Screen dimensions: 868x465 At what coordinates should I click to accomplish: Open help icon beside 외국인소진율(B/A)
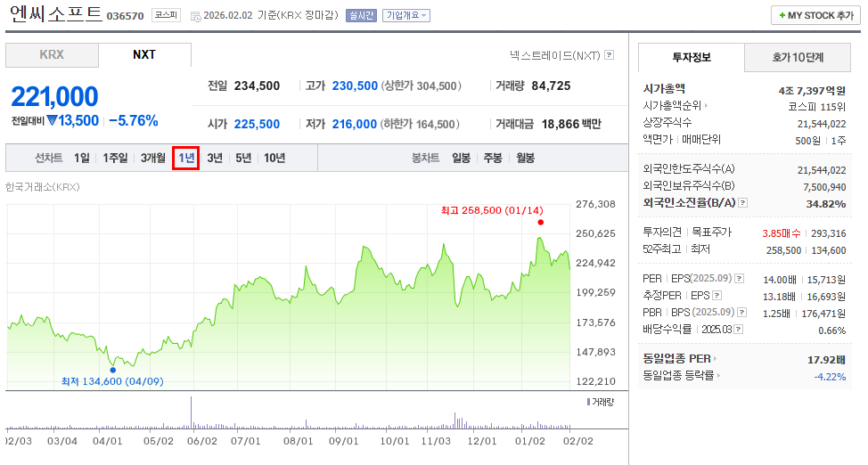click(743, 202)
